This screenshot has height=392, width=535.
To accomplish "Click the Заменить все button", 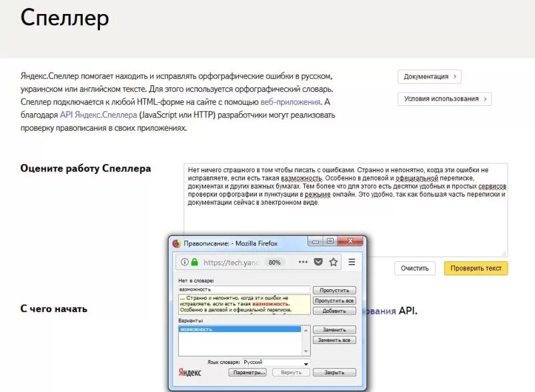I will tap(334, 340).
